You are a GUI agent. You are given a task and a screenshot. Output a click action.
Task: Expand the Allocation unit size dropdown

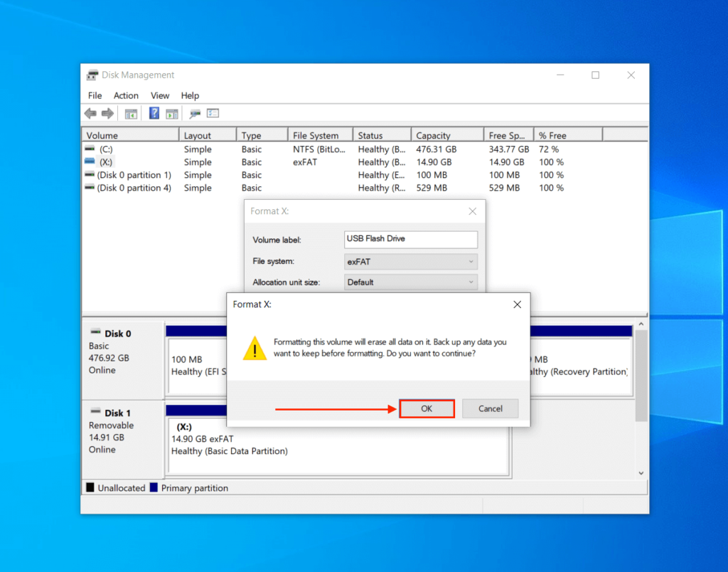click(411, 282)
